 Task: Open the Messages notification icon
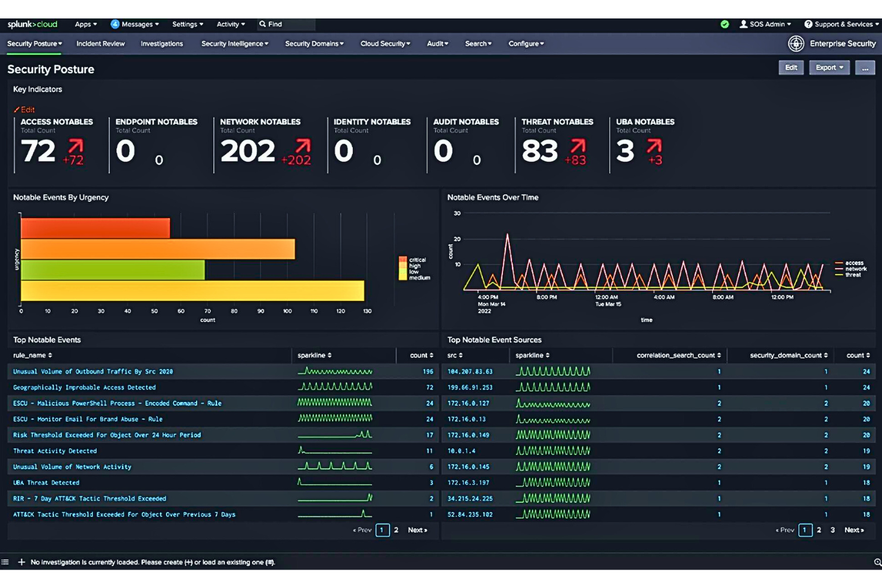click(x=115, y=24)
